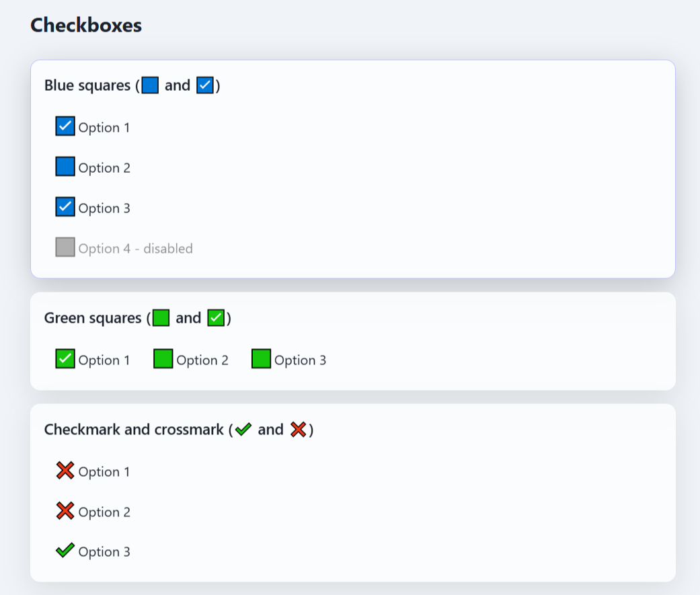The width and height of the screenshot is (700, 595).
Task: Click the disabled Option 4 checkbox
Action: [65, 247]
